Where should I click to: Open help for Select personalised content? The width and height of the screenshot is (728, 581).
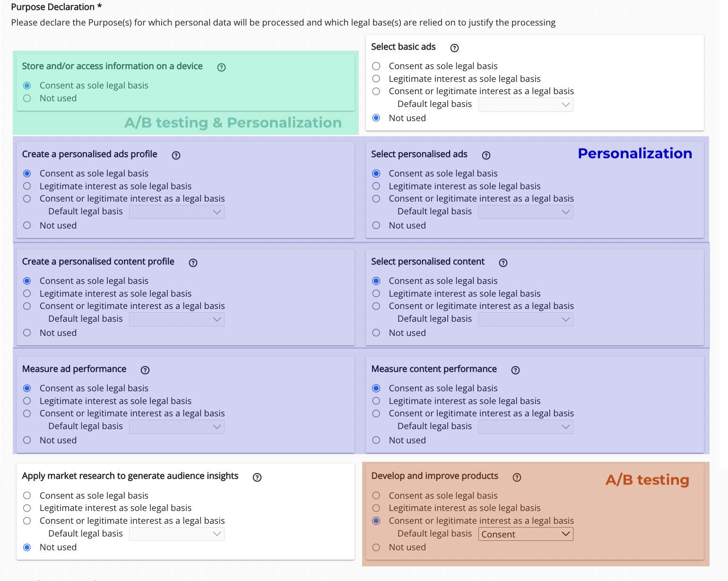pos(503,263)
